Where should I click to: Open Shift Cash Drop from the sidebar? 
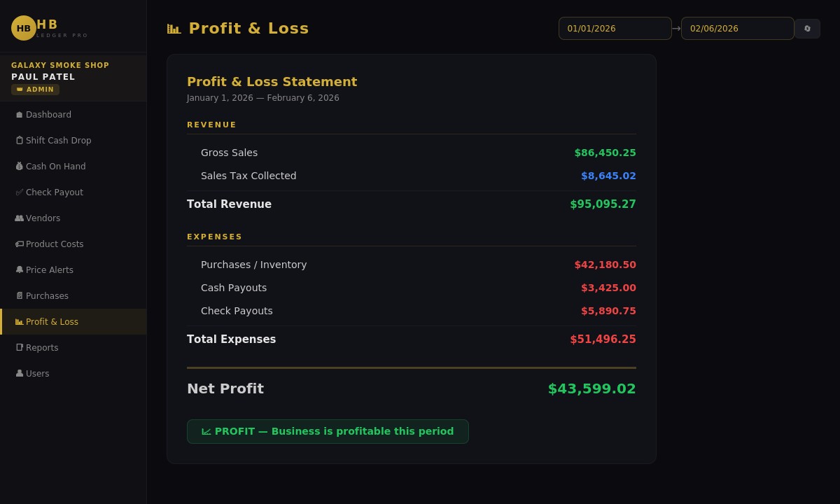pyautogui.click(x=58, y=140)
